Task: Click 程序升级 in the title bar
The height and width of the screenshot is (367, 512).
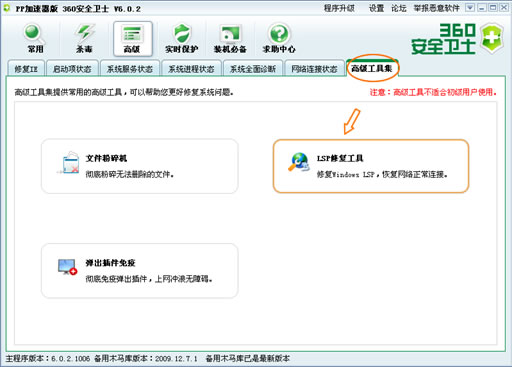Action: pos(339,8)
